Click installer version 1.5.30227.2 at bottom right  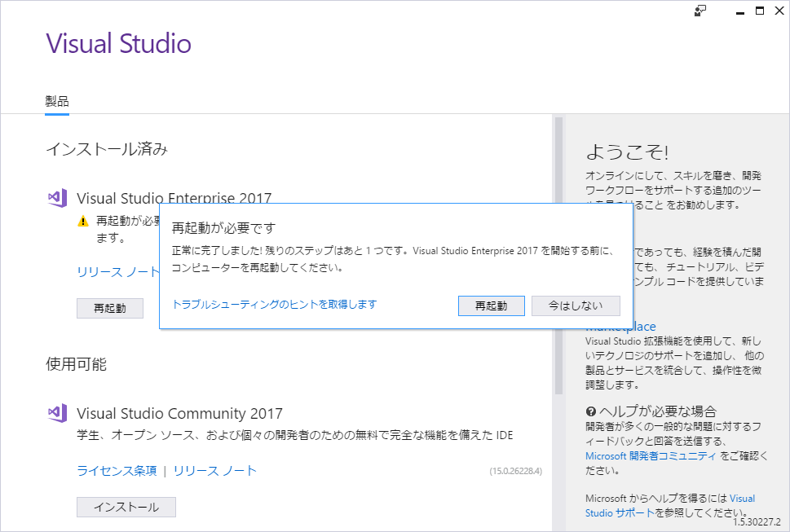(757, 522)
